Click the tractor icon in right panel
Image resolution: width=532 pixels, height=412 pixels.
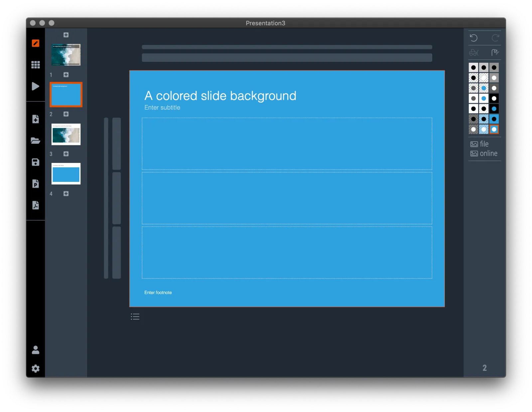click(x=474, y=53)
